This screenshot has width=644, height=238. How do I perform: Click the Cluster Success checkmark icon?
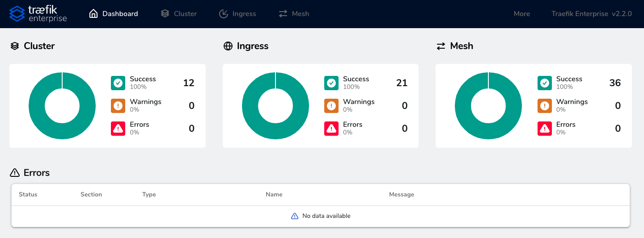click(x=118, y=83)
